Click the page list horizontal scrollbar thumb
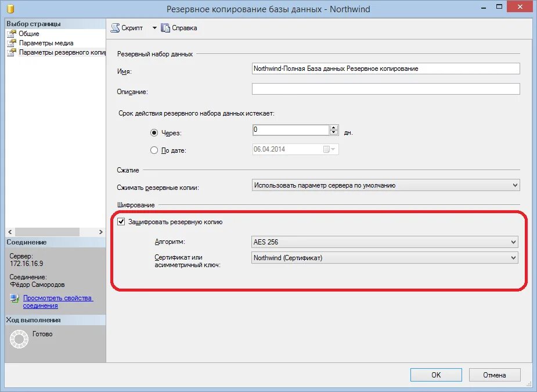Viewport: 537px width, 392px height. tap(47, 232)
